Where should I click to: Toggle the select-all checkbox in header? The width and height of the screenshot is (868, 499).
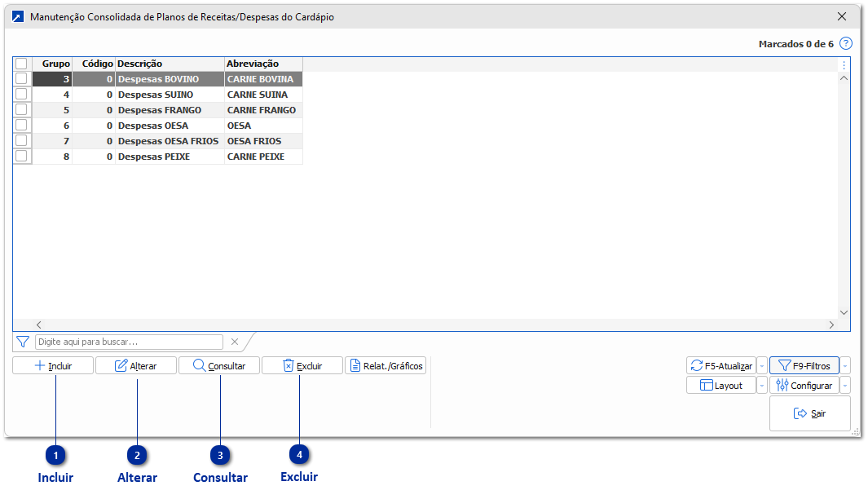click(21, 64)
